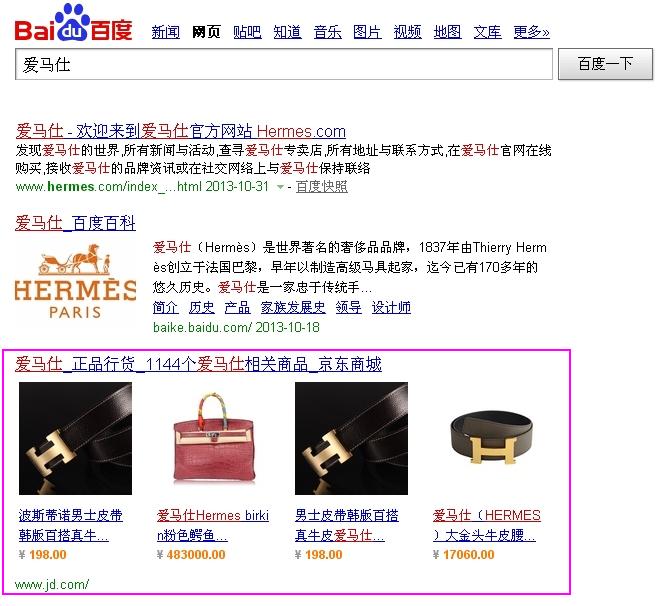Click the search box containing 爱马仕
Screen dimensions: 662x606
point(284,64)
